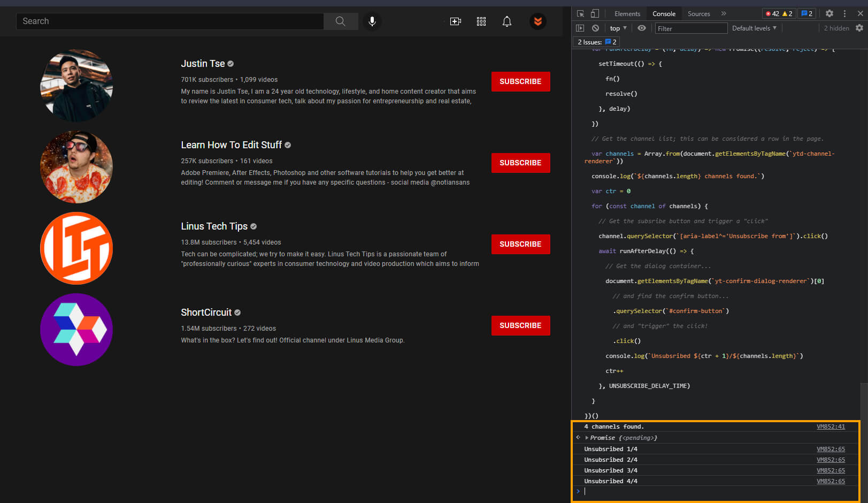Switch to the Elements tab
This screenshot has width=868, height=503.
point(627,13)
